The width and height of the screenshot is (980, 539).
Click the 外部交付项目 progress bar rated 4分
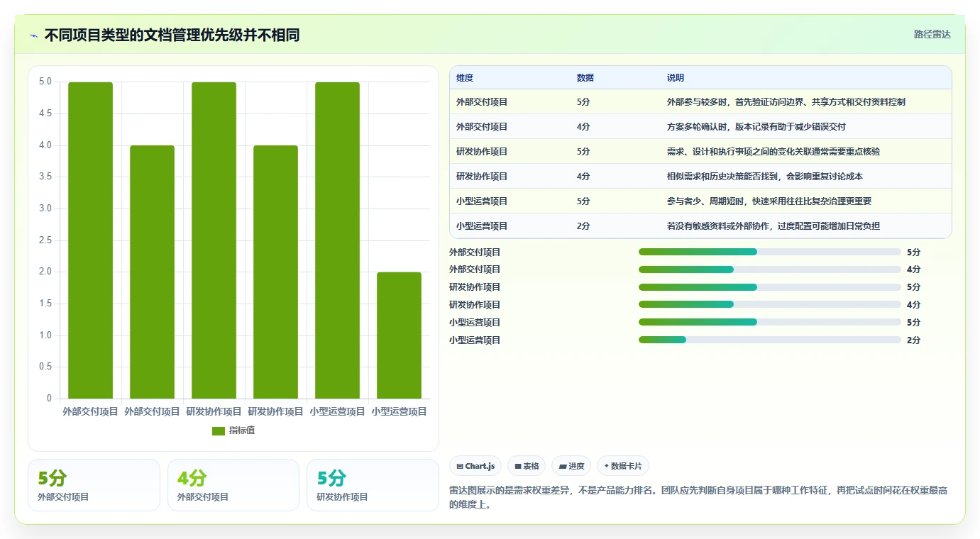pyautogui.click(x=769, y=269)
